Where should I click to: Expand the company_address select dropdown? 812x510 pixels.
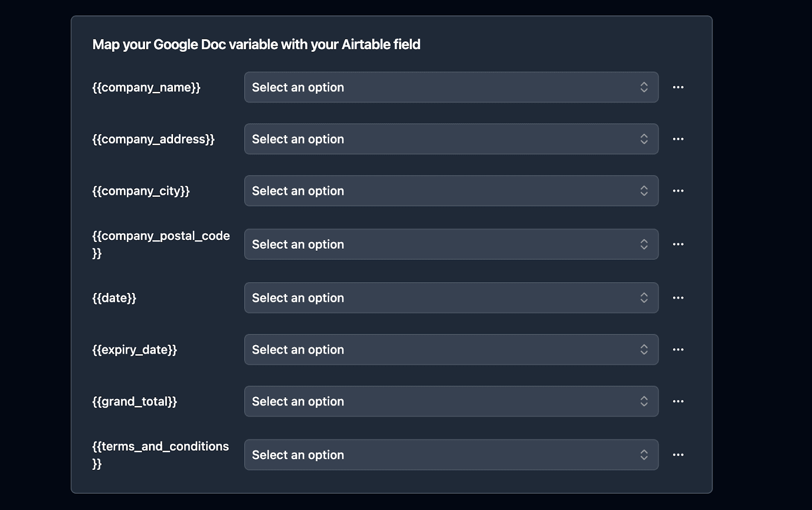click(451, 139)
